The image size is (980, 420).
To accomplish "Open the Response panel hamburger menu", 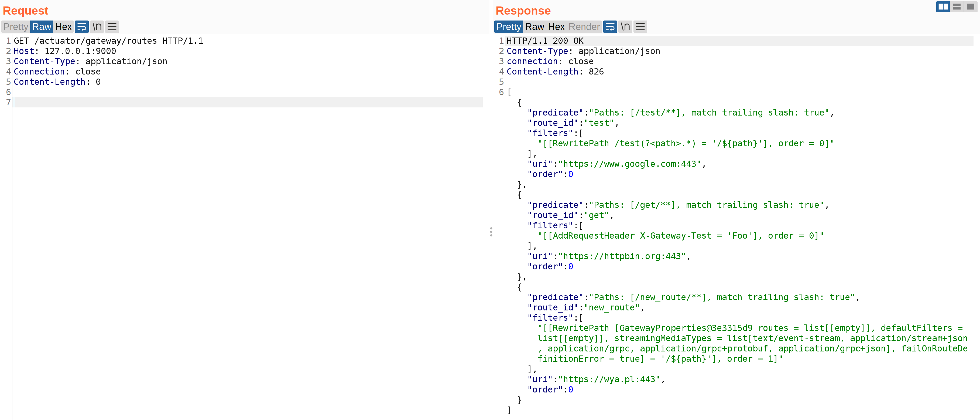I will (x=640, y=27).
